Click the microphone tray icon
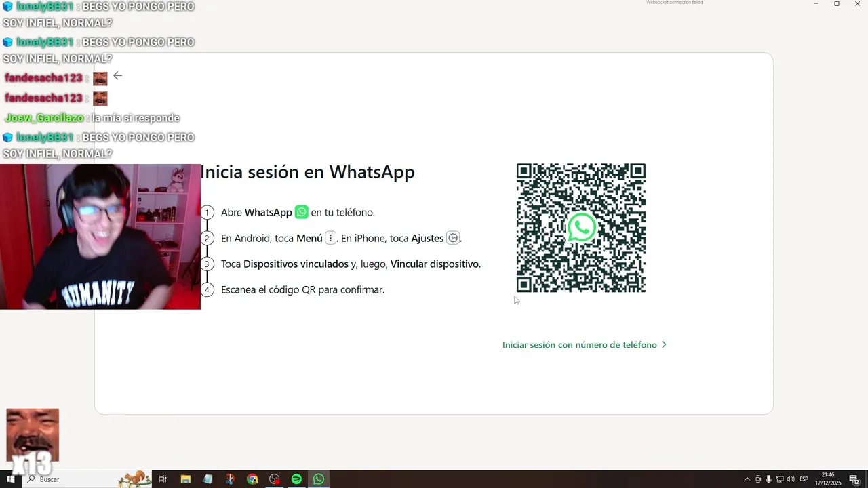Viewport: 868px width, 488px height. tap(769, 479)
